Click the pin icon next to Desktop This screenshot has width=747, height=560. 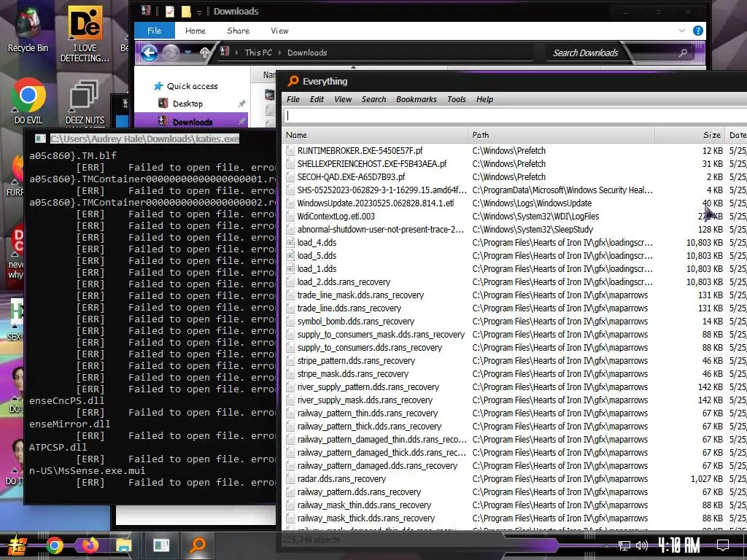[x=242, y=104]
